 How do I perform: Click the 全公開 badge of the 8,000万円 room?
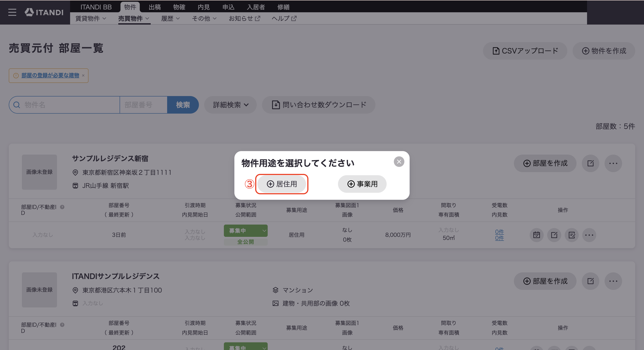[x=246, y=242]
